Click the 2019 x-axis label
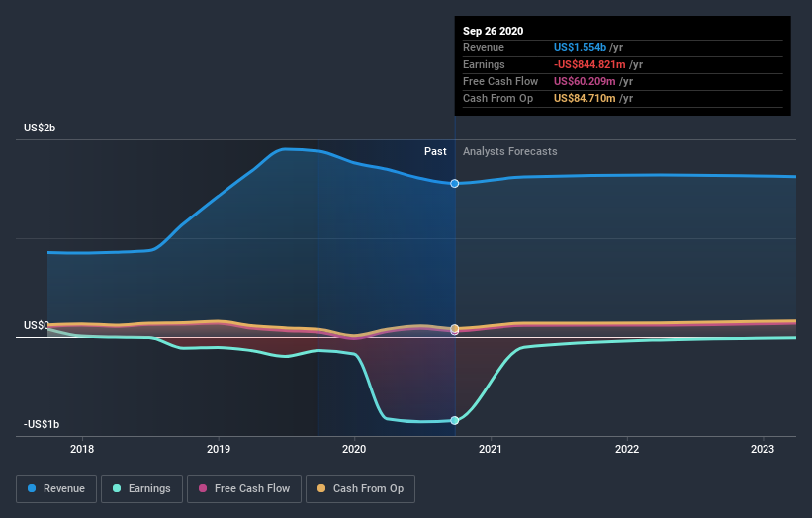 tap(219, 449)
